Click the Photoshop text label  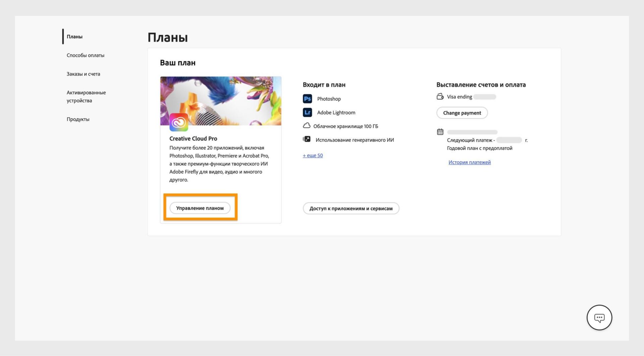click(329, 99)
